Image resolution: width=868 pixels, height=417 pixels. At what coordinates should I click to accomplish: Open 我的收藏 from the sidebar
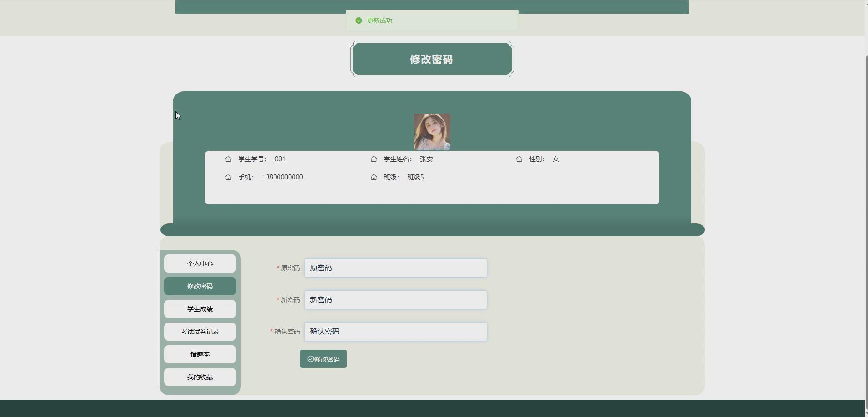(x=200, y=377)
